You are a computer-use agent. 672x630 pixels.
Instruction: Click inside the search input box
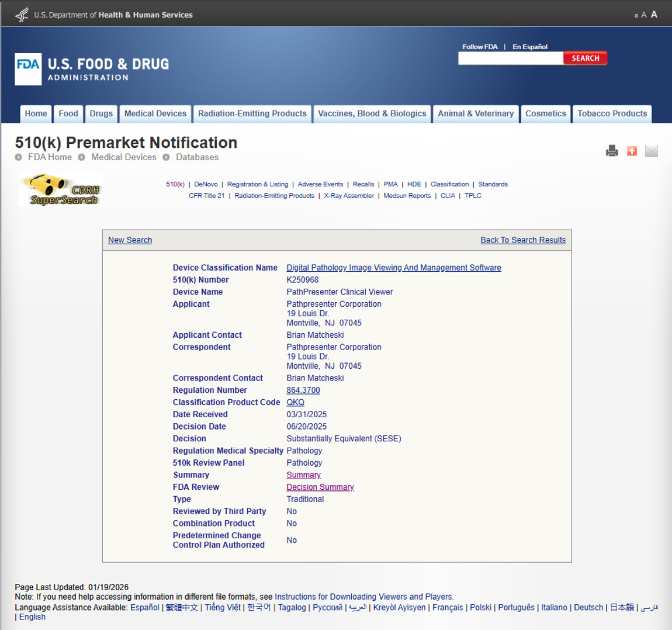(510, 58)
